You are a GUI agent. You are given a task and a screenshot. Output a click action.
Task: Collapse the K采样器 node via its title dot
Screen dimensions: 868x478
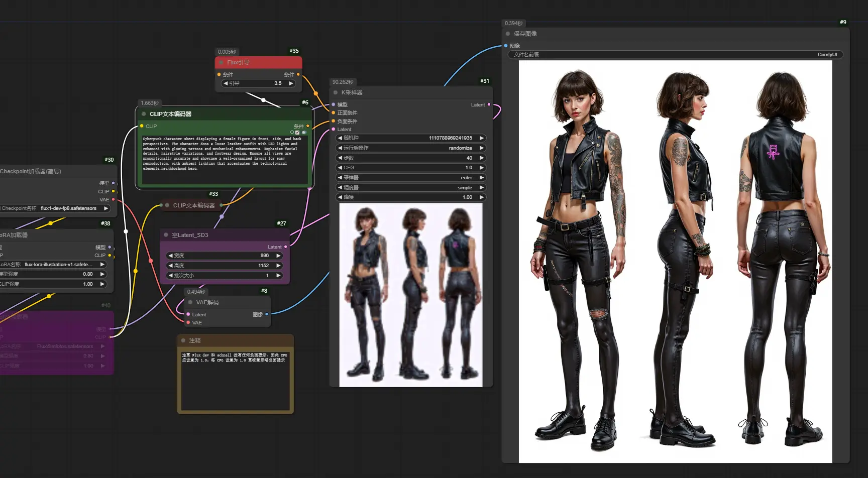[335, 92]
